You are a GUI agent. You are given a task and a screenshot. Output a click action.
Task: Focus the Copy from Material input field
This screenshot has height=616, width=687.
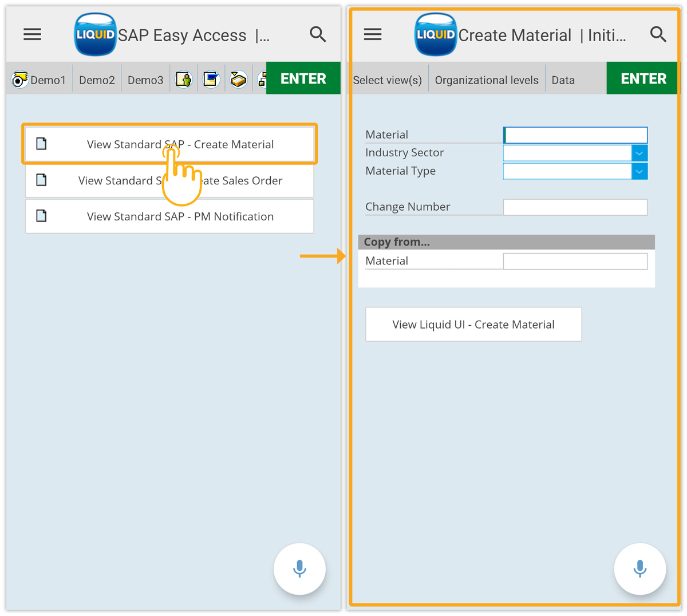pos(575,262)
